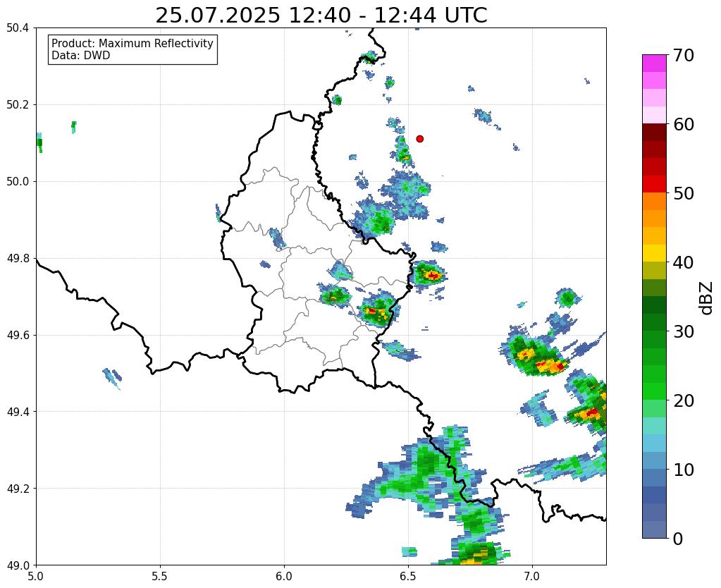Pick the dark red swatch below 60
The height and width of the screenshot is (588, 721).
654,132
